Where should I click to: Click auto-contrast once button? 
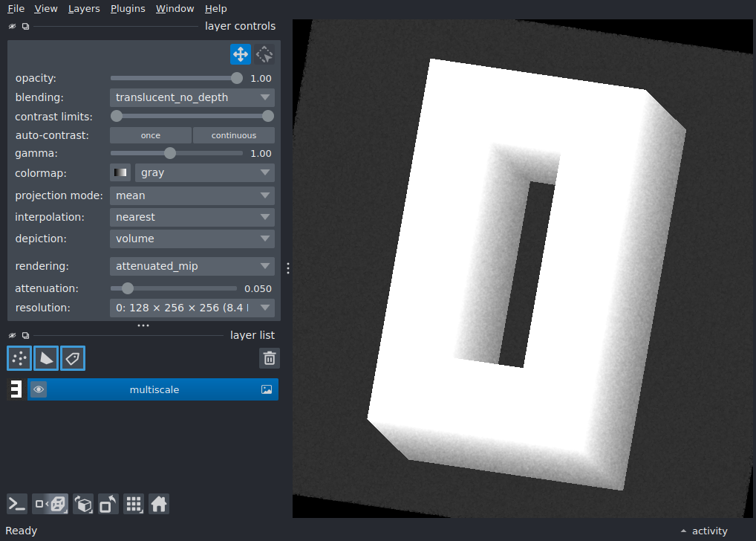click(x=151, y=135)
